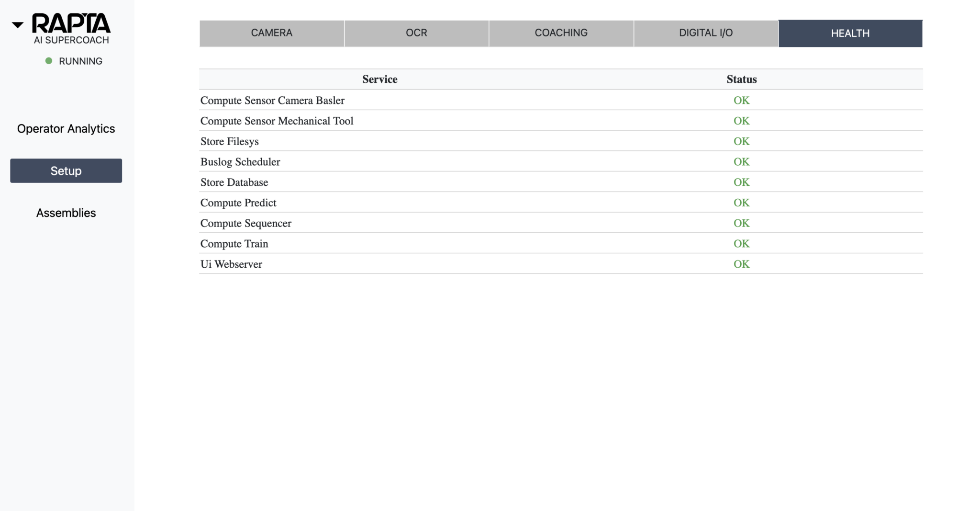Select the Compute Sensor Camera Basler row
980x511 pixels.
point(272,101)
